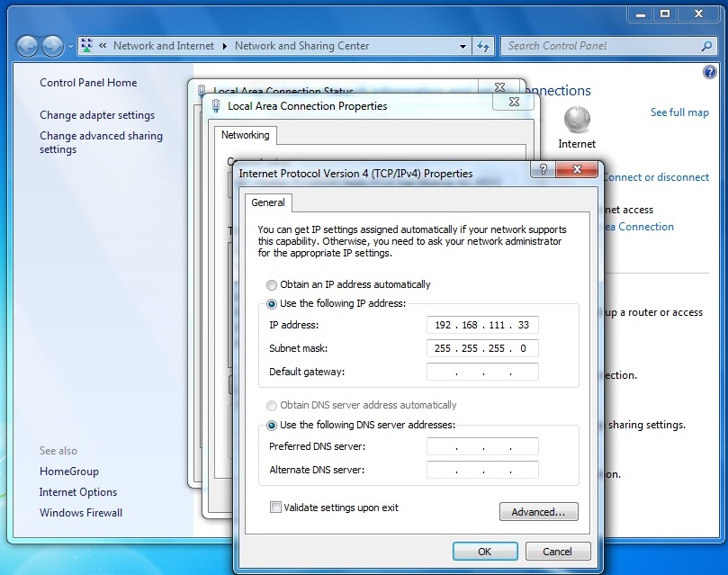Cancel the IPv4 Properties dialog

[x=558, y=552]
